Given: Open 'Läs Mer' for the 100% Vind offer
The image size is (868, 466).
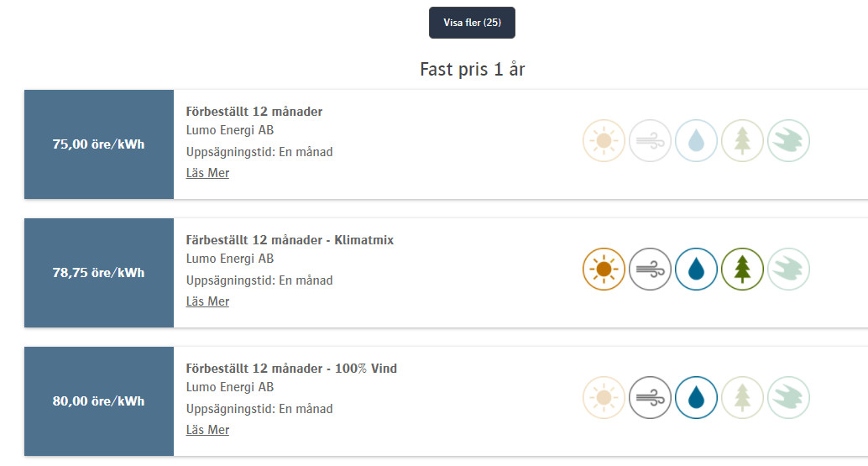Looking at the screenshot, I should [207, 430].
